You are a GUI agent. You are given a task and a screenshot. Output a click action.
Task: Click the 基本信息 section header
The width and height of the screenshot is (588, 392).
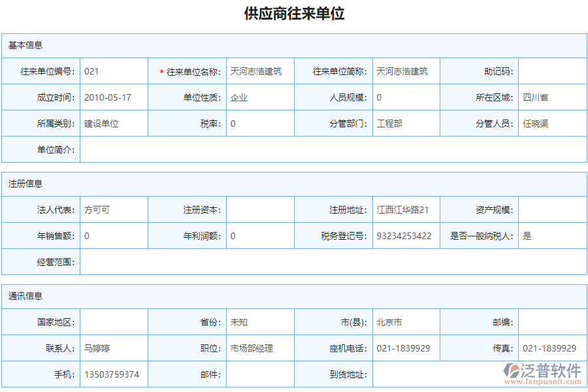click(x=21, y=44)
